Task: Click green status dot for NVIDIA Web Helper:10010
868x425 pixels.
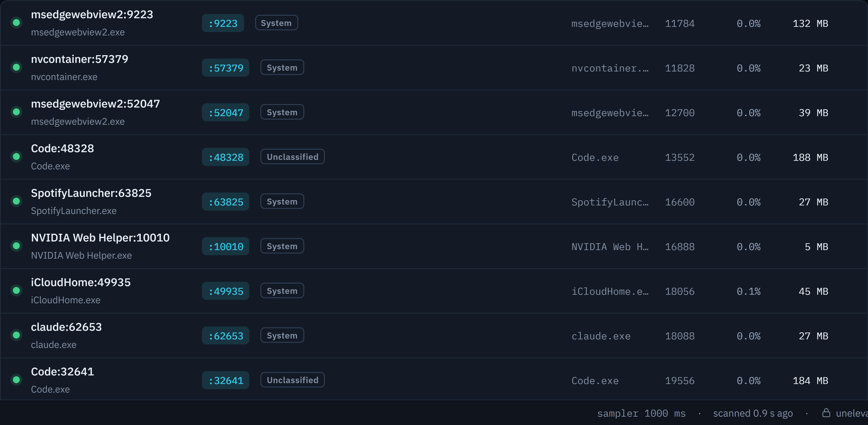Action: click(16, 246)
